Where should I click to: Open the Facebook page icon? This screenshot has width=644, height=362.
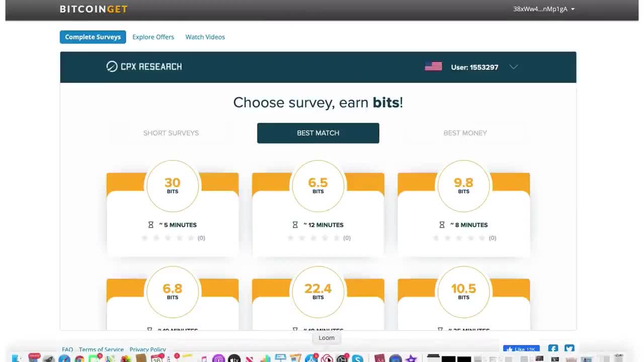click(x=553, y=348)
